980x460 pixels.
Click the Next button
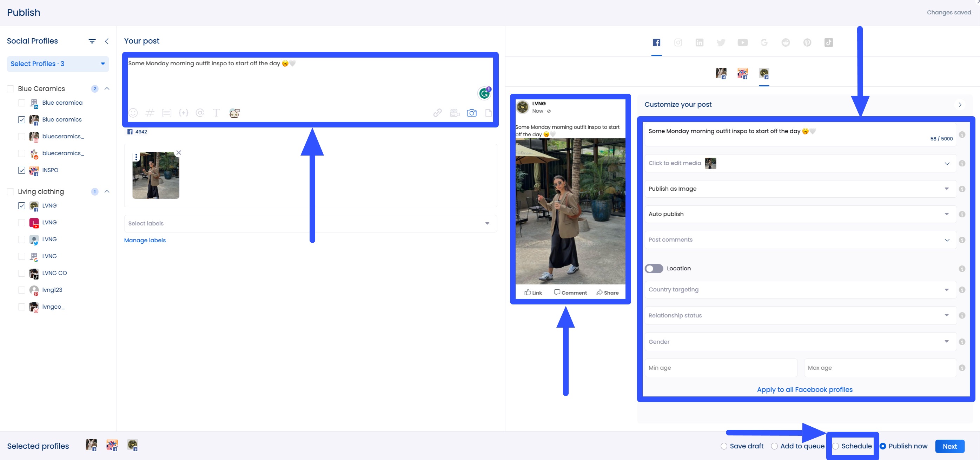coord(949,446)
